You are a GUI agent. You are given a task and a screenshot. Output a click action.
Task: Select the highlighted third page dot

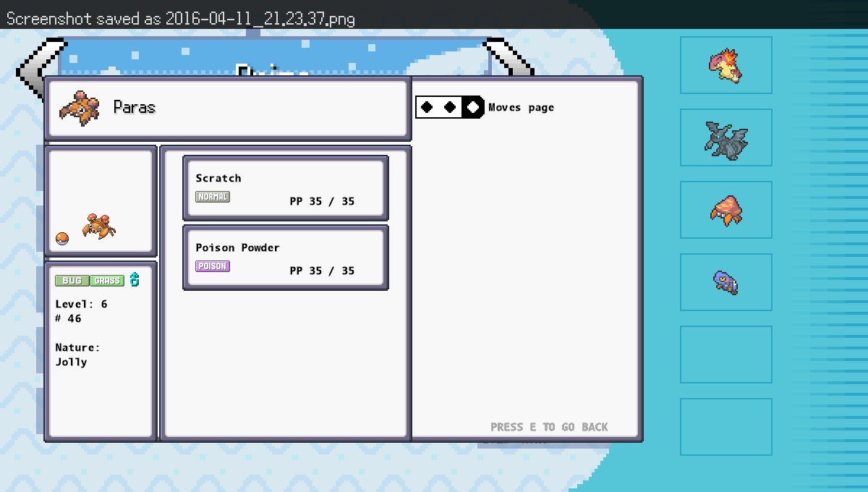click(473, 107)
